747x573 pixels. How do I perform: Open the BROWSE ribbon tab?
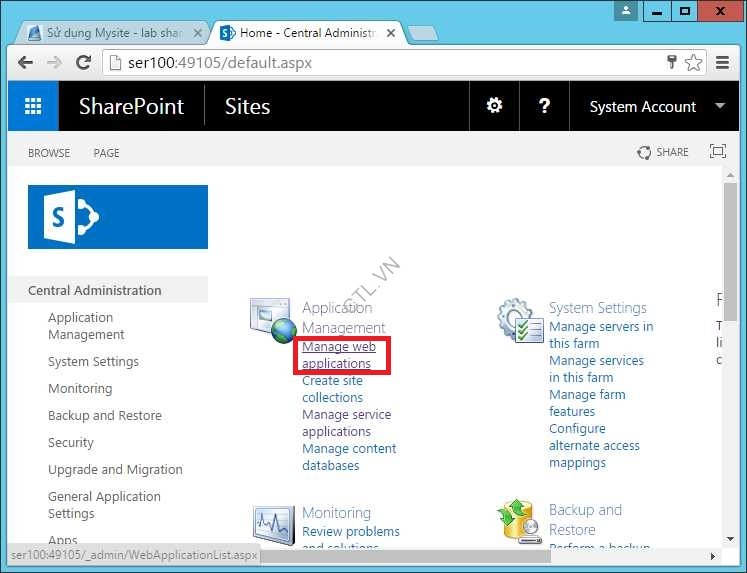(49, 153)
